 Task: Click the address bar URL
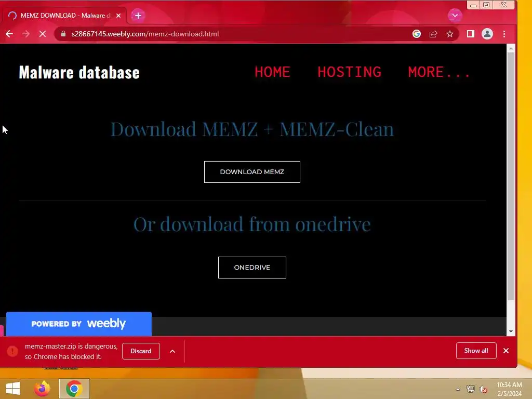tap(145, 34)
